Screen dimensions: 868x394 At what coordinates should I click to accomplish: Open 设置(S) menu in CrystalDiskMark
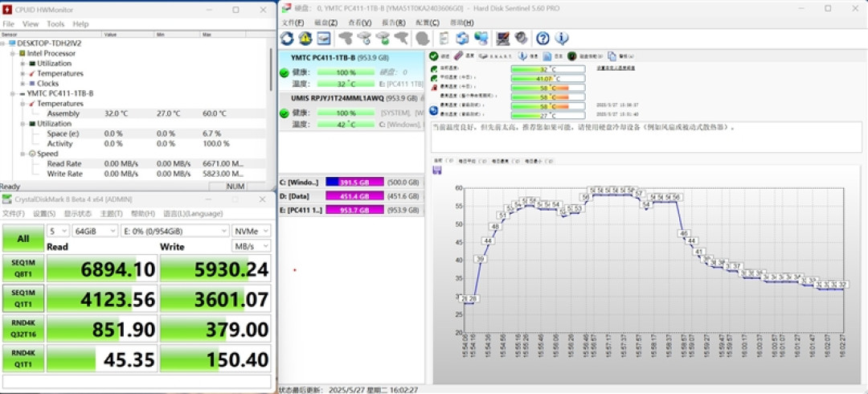point(44,214)
